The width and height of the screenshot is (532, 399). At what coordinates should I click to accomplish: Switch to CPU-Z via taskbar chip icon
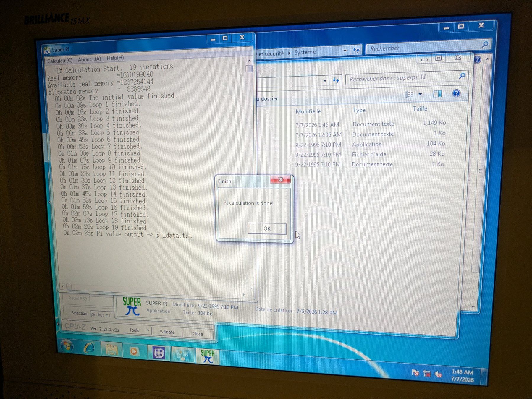[x=159, y=353]
